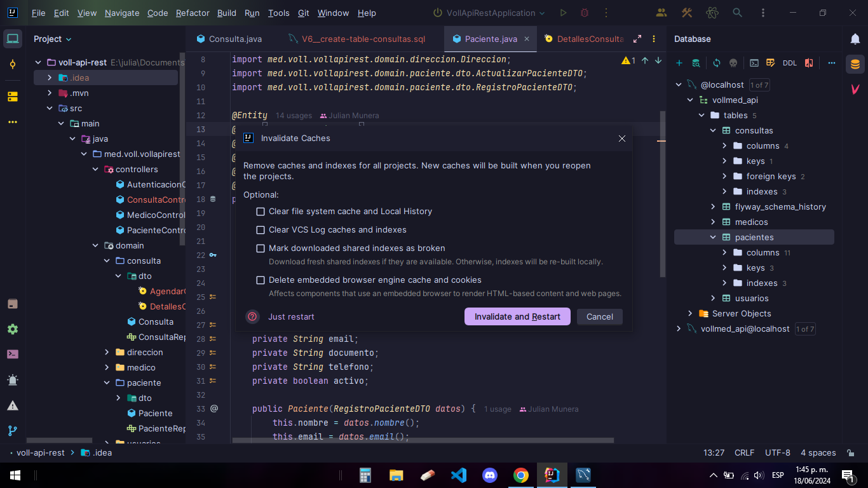Image resolution: width=868 pixels, height=488 pixels.
Task: Expand Server Objects node
Action: point(690,313)
